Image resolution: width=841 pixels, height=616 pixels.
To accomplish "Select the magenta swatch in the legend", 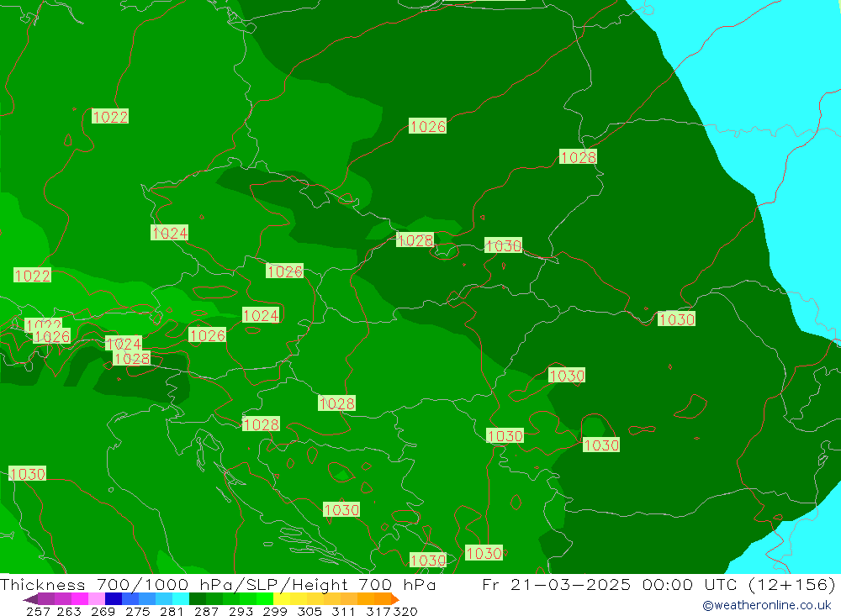I will [x=80, y=599].
